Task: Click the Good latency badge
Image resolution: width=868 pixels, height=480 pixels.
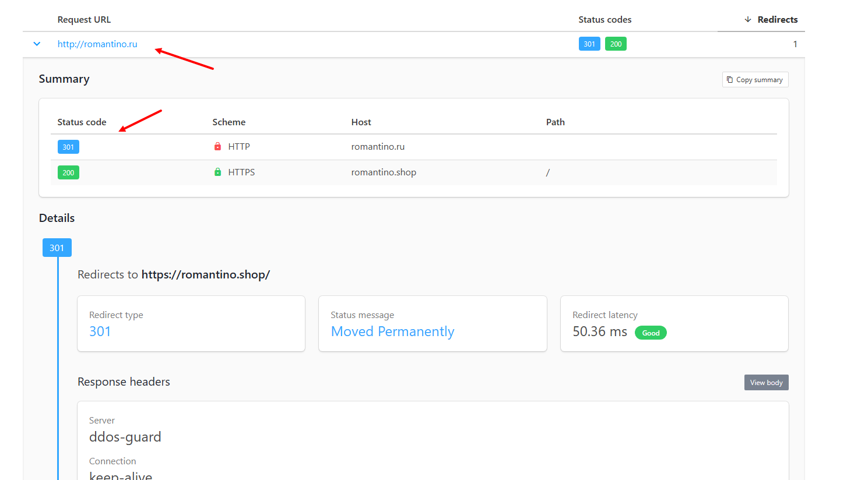Action: click(x=651, y=333)
